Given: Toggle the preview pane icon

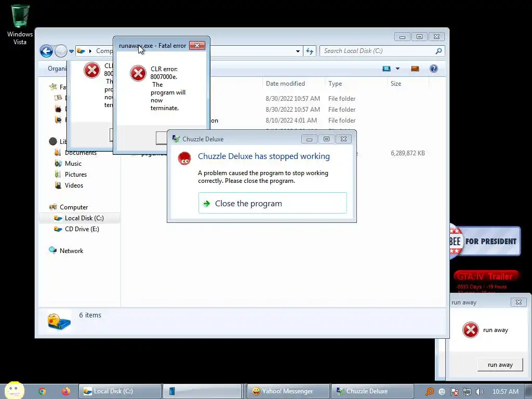Looking at the screenshot, I should coord(415,69).
